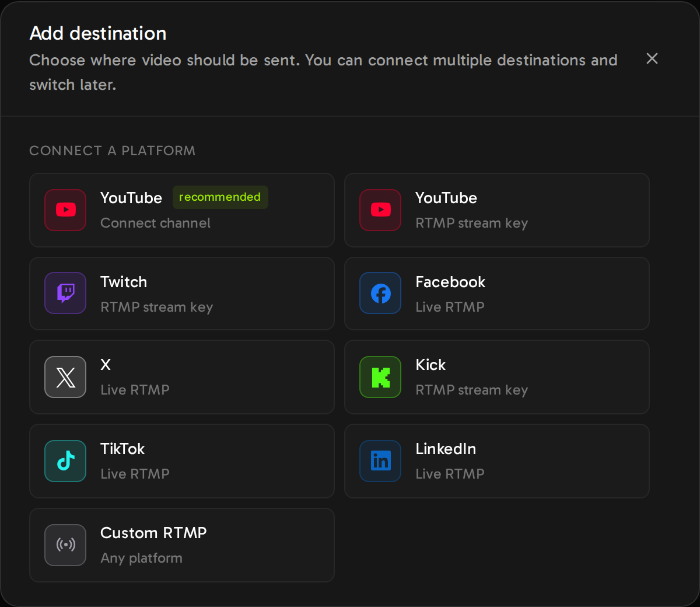
Task: Pick RTMP stream key text under Twitch
Action: [x=156, y=307]
